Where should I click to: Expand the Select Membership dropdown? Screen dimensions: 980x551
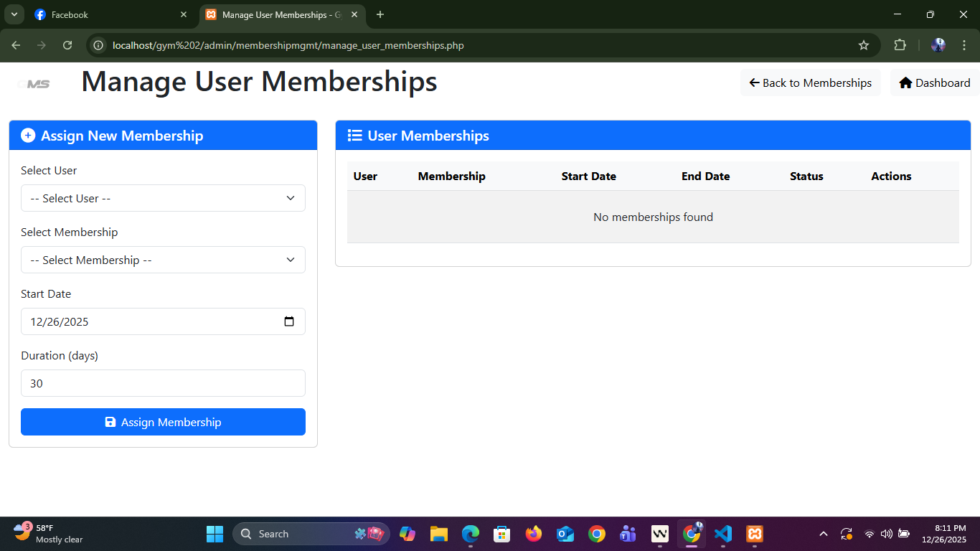(163, 260)
